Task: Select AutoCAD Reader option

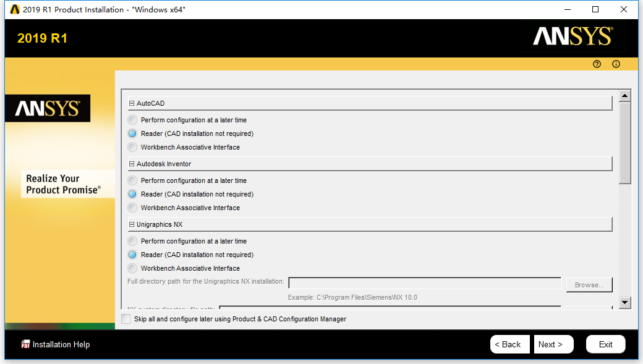Action: click(x=132, y=133)
